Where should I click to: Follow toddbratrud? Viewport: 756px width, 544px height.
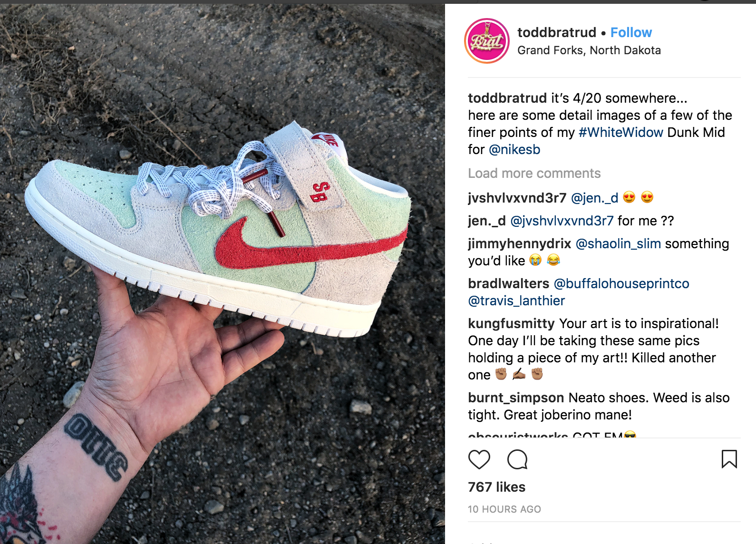point(631,32)
